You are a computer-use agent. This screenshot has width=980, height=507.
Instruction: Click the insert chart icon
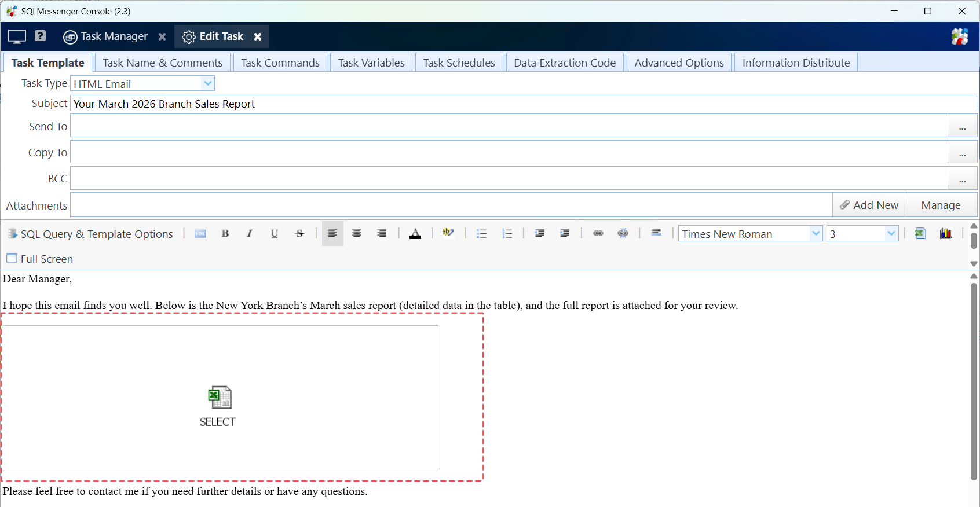click(946, 233)
